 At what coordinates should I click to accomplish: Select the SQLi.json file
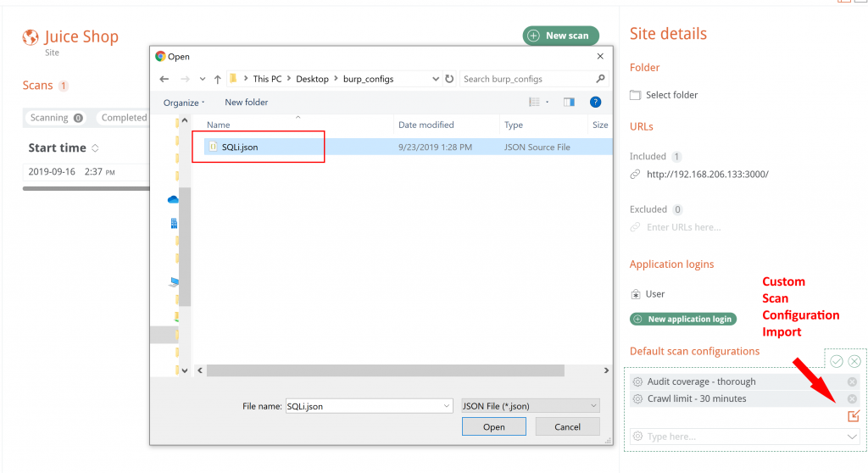(x=240, y=147)
